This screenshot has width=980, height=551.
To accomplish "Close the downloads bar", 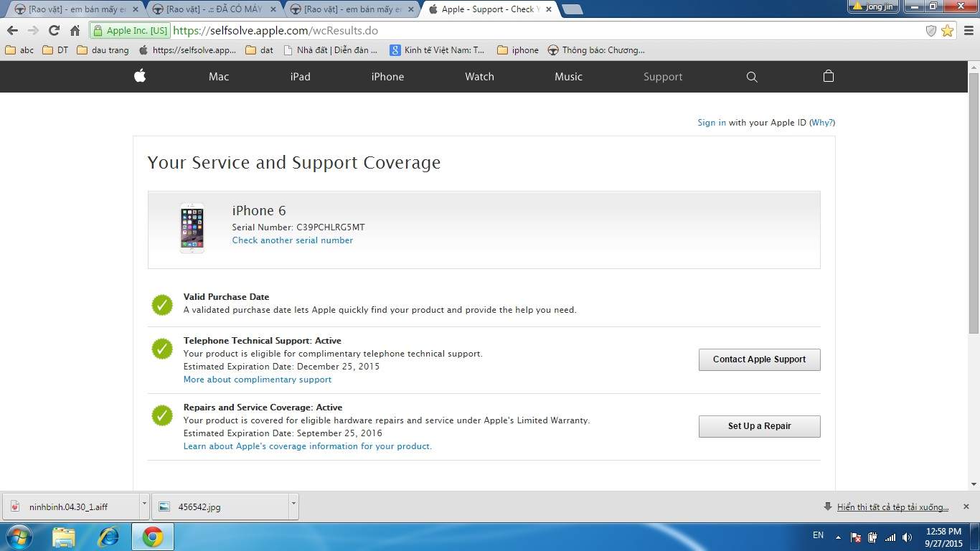I will [966, 507].
